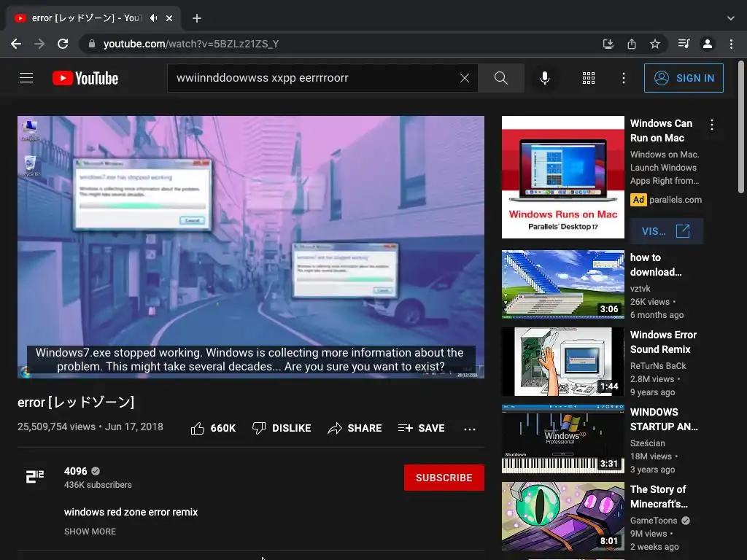Mute the tab using the speaker icon

153,18
